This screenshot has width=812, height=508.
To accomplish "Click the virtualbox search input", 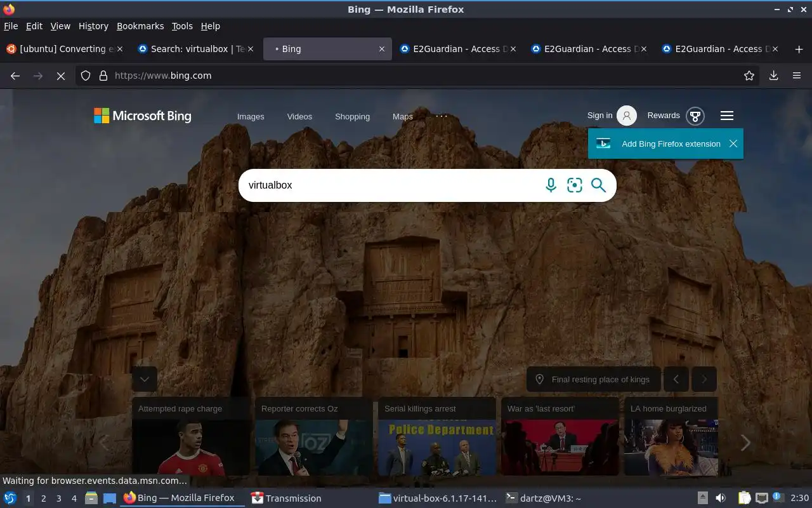I will tap(391, 185).
